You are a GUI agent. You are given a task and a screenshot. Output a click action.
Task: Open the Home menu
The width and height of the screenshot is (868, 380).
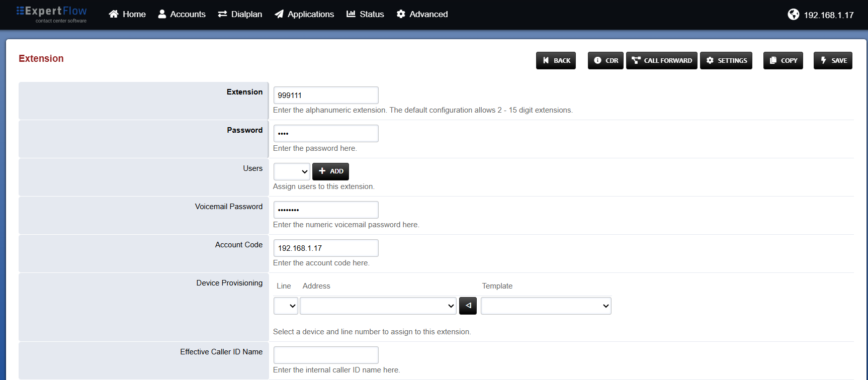127,14
